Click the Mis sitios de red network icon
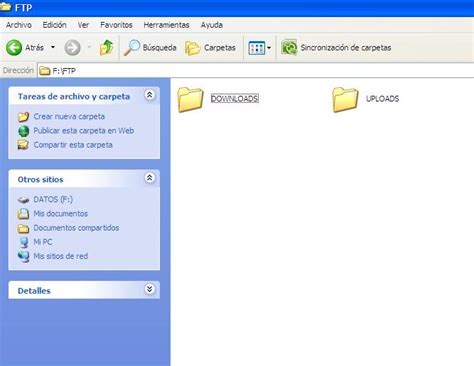 pyautogui.click(x=23, y=256)
